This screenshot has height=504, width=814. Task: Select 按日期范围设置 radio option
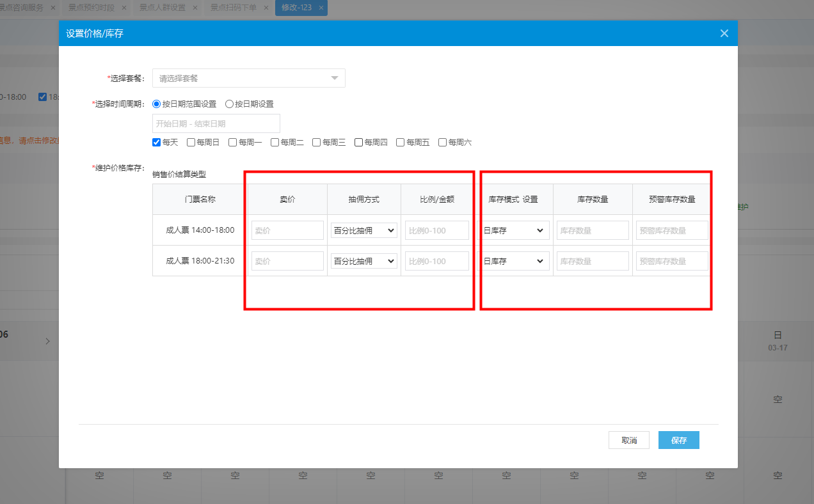click(x=157, y=104)
